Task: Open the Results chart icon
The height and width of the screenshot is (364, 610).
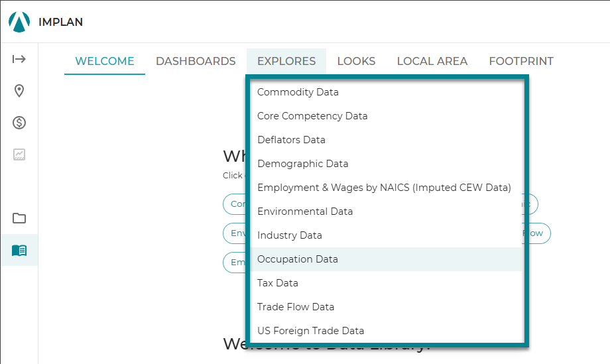Action: [x=19, y=154]
